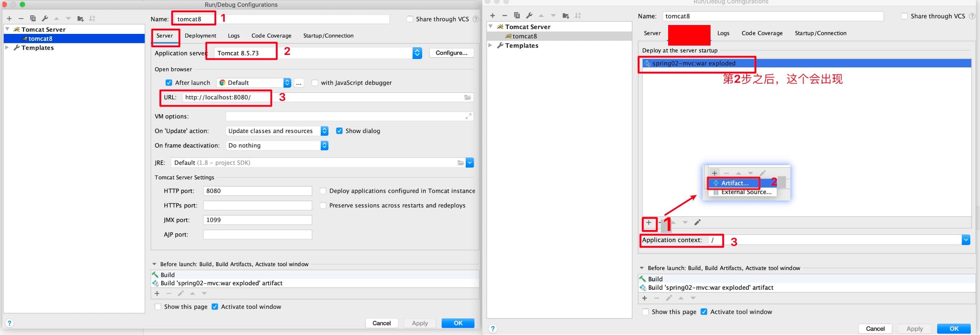Open Application context dropdown arrow

[x=966, y=240]
